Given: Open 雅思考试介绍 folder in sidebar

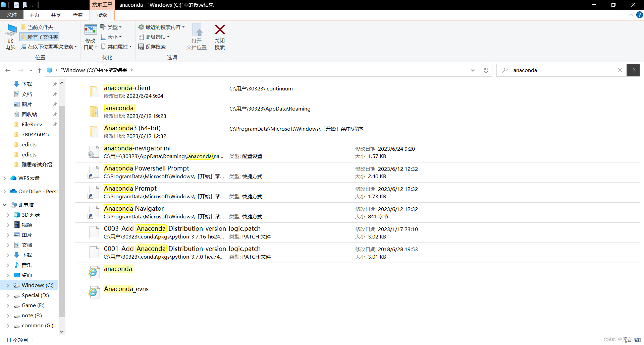Looking at the screenshot, I should (37, 164).
